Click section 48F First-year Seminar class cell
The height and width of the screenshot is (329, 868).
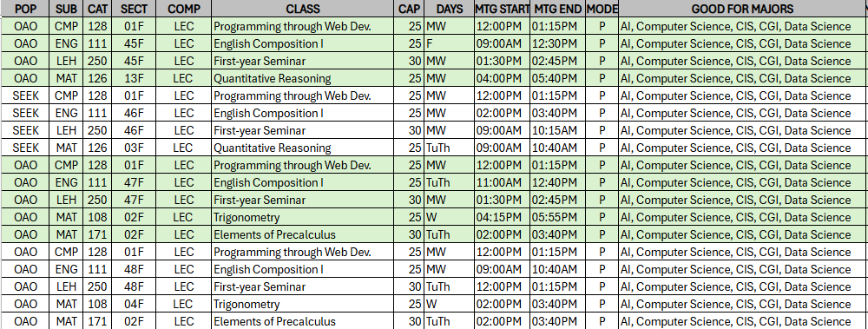303,287
